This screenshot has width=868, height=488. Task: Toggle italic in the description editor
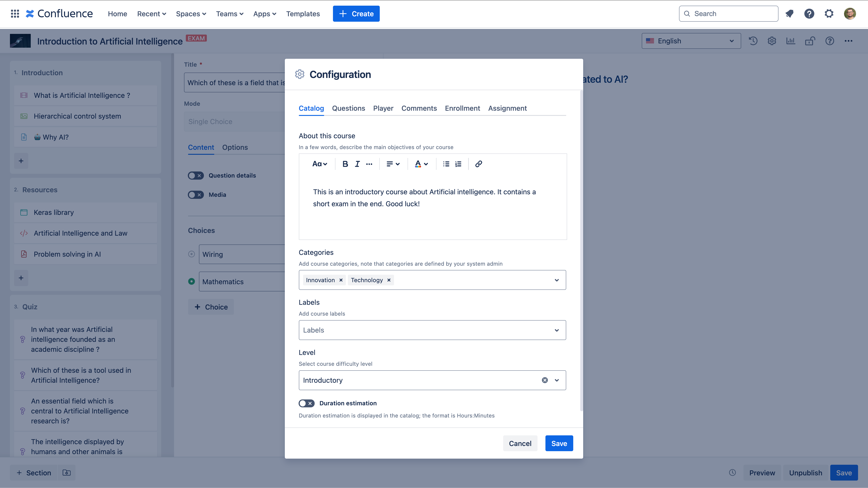pyautogui.click(x=357, y=164)
